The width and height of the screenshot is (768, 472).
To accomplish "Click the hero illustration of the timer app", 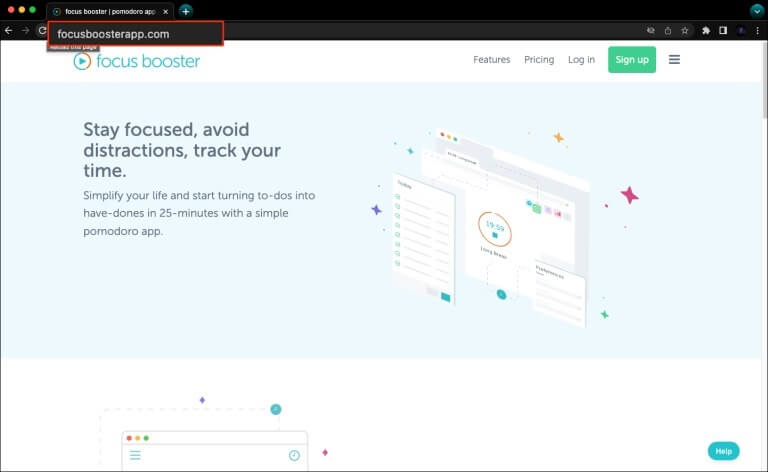I will [504, 228].
